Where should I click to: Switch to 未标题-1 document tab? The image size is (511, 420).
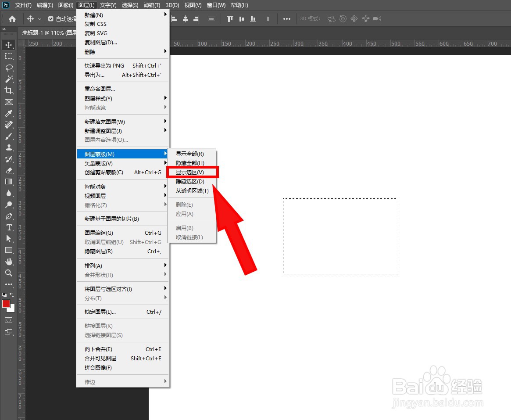49,32
